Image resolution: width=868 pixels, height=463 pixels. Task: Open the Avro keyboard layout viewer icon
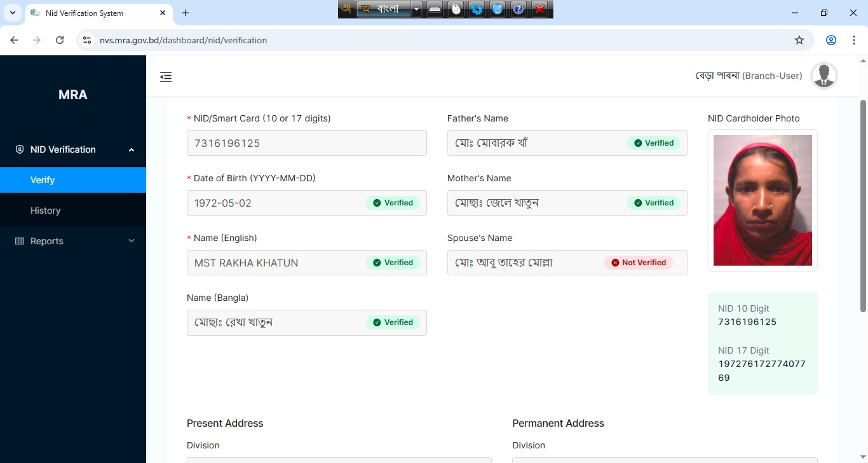click(435, 9)
